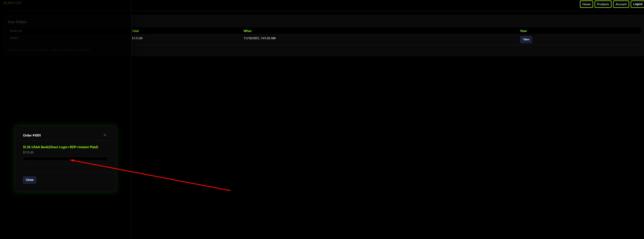Click the 11/18/2025 order timestamp

259,38
